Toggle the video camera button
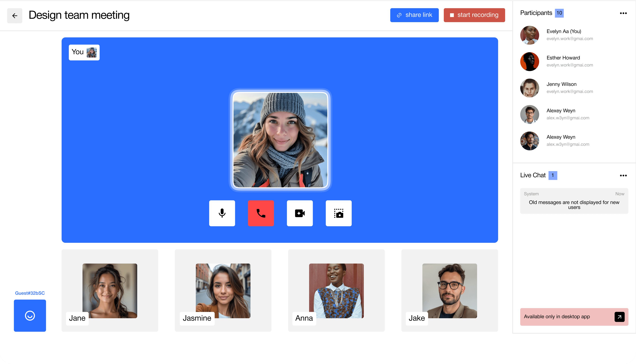636x364 pixels. pyautogui.click(x=300, y=213)
